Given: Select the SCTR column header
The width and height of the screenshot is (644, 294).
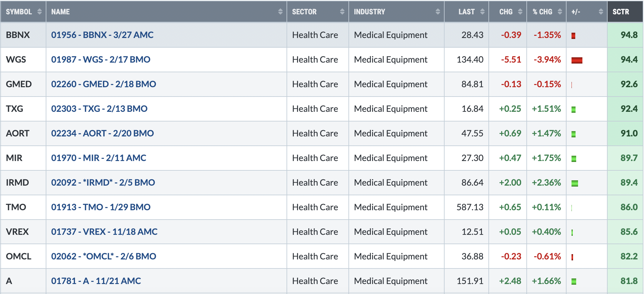Looking at the screenshot, I should (x=625, y=12).
